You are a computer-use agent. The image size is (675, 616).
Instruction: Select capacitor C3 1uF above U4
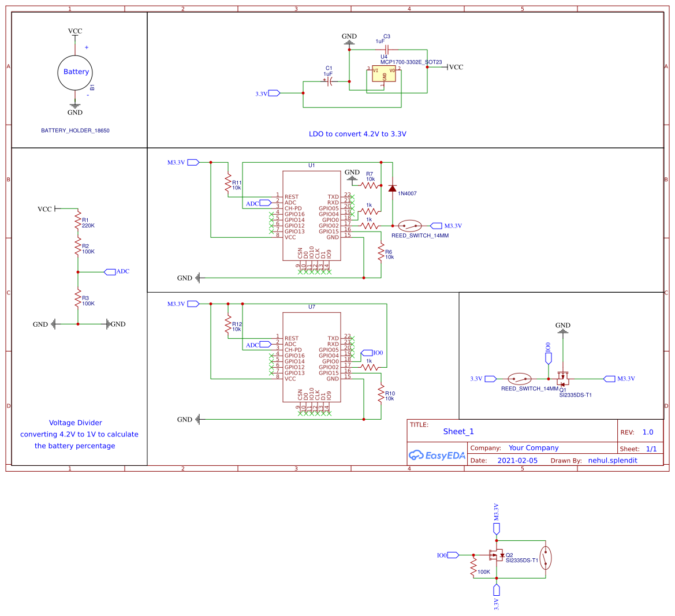(386, 50)
